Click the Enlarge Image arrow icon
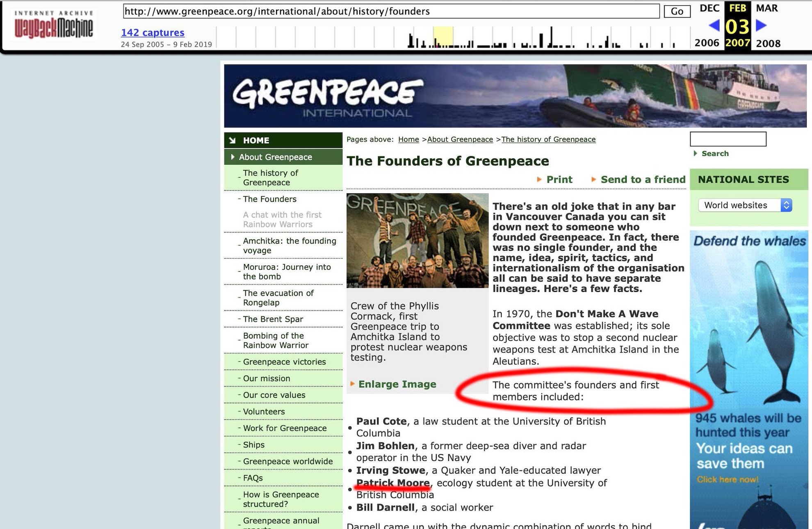 point(352,384)
